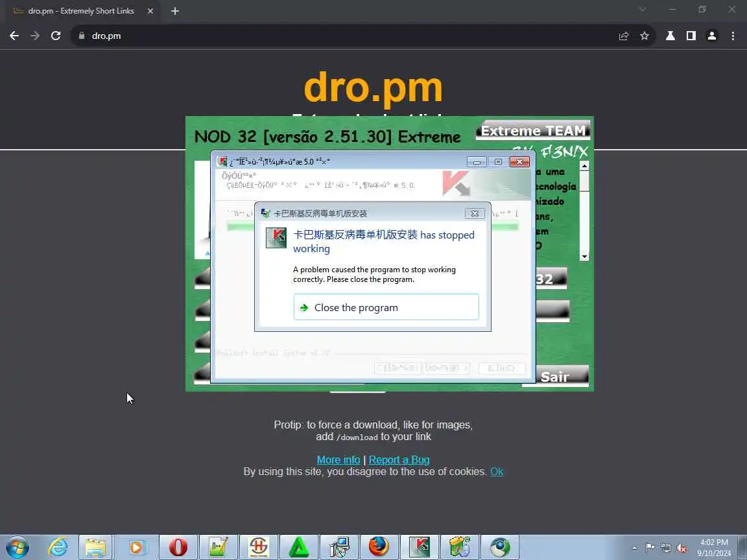Toggle the browser side panel
Screen dimensions: 747x560
pos(691,36)
